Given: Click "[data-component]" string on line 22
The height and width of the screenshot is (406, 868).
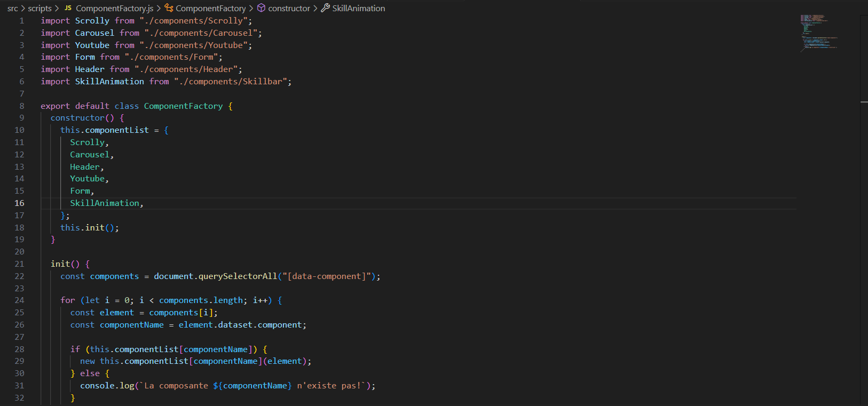Looking at the screenshot, I should point(326,276).
